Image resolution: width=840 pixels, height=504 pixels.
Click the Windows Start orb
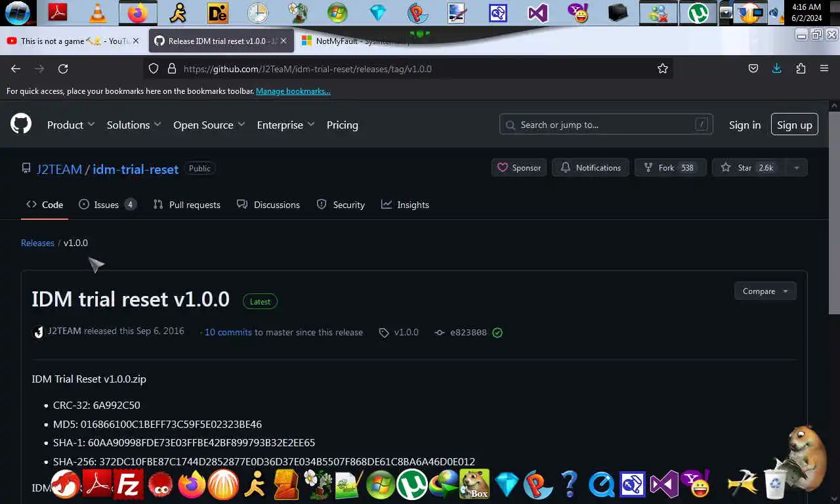tap(18, 12)
